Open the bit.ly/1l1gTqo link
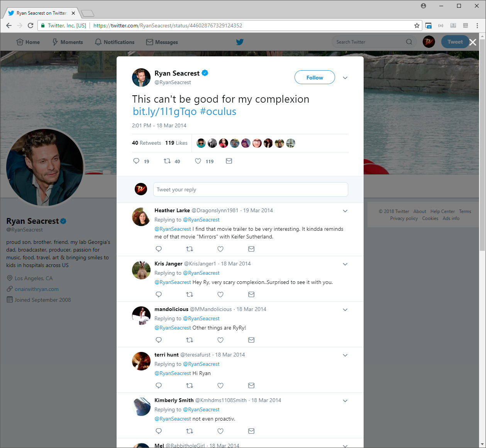Screen dimensions: 486x448 tap(165, 112)
